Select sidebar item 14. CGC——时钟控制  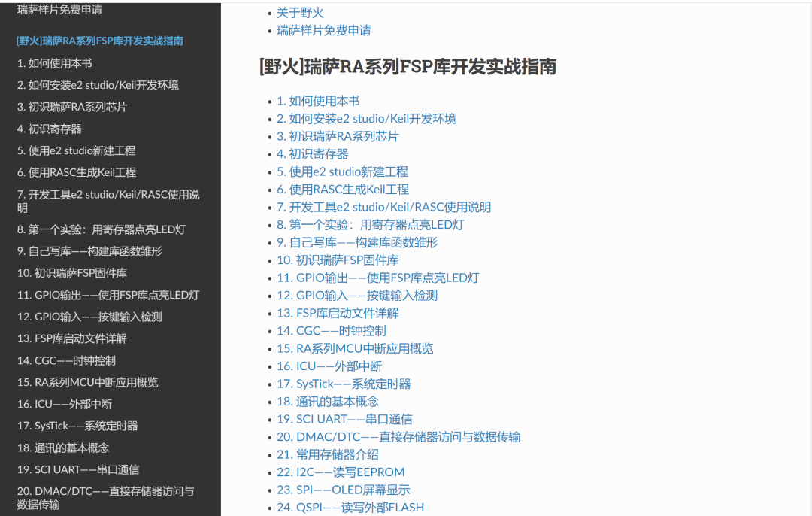(66, 360)
